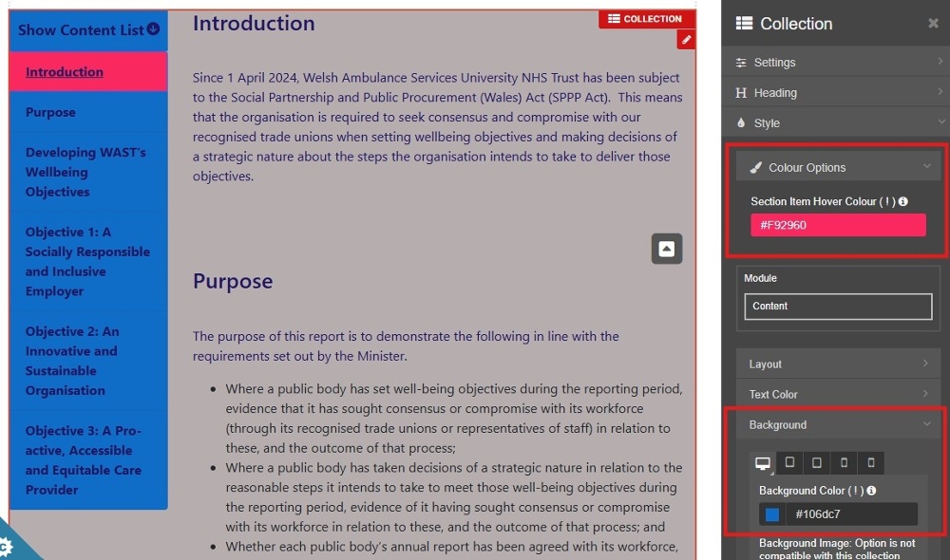Open Developing WAST's Wellbeing Objectives link
The height and width of the screenshot is (560, 950).
pos(85,172)
